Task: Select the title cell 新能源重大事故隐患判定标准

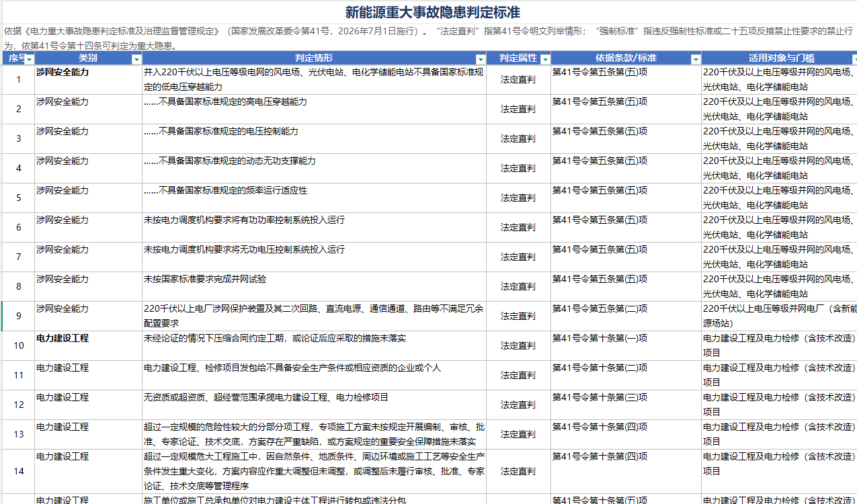Action: tap(432, 13)
